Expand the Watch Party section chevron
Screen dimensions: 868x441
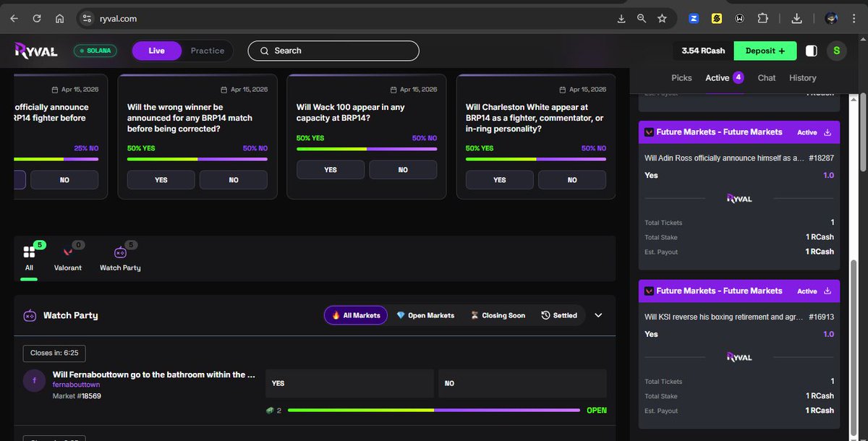(598, 315)
